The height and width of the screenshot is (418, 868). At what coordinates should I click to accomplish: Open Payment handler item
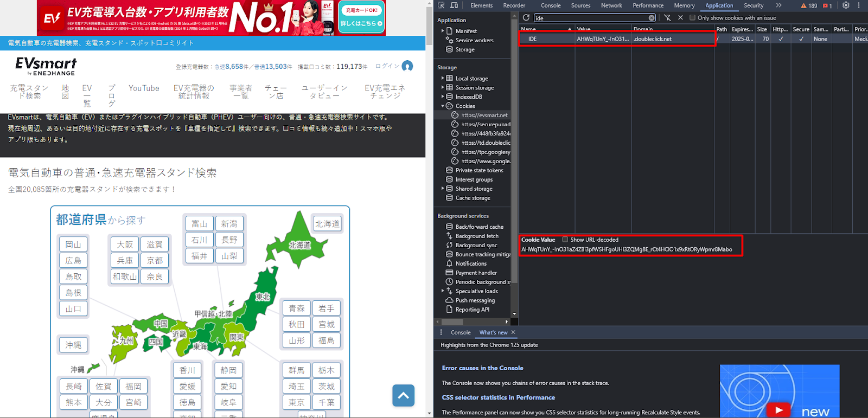pos(476,273)
